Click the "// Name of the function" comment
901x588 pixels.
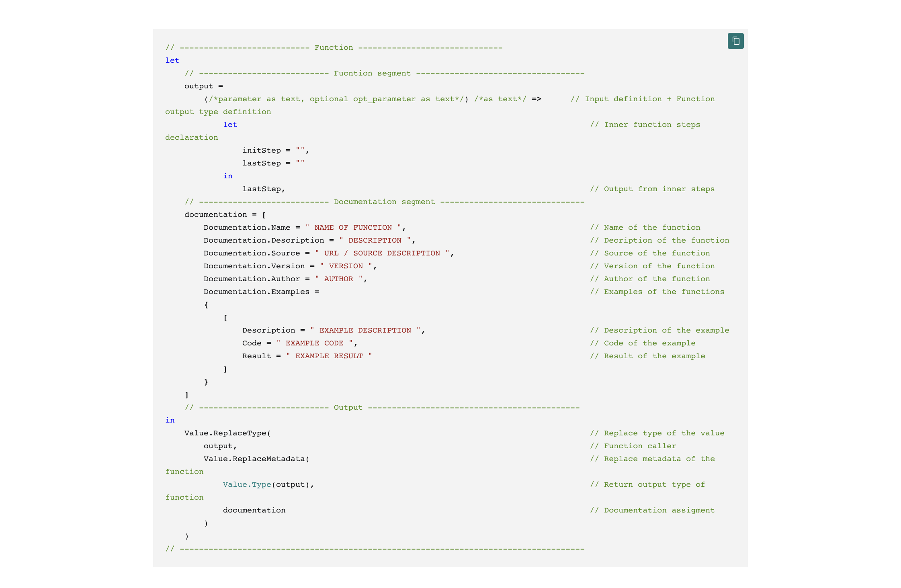645,227
